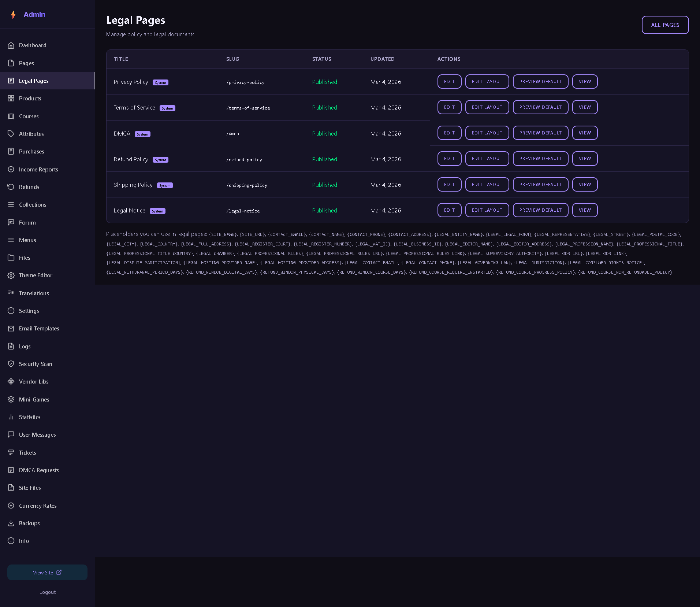Click the Dashboard home icon
The image size is (700, 607).
coord(11,45)
